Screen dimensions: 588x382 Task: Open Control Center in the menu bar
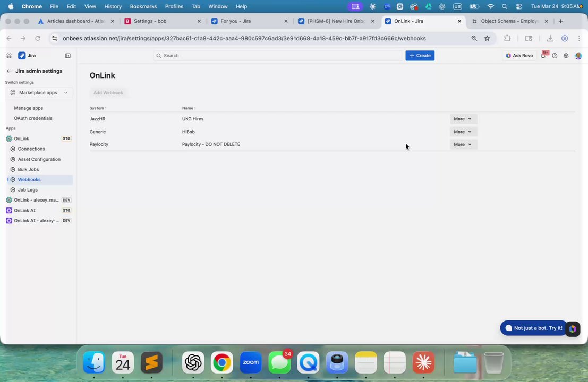[519, 6]
